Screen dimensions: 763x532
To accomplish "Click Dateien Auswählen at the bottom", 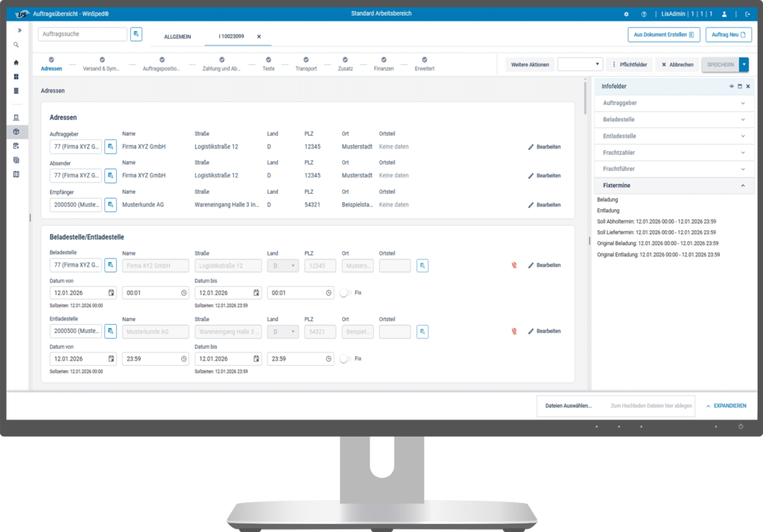I will click(570, 405).
